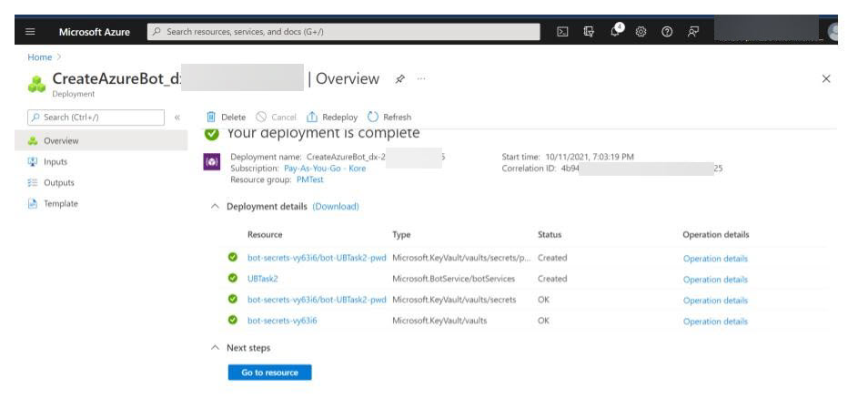Refresh the deployment overview
868x399 pixels.
tap(389, 117)
